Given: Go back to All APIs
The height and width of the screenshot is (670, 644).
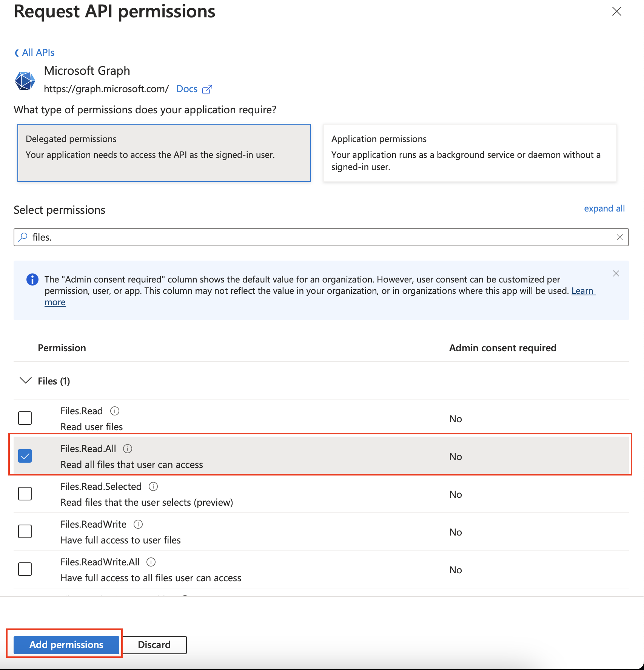Looking at the screenshot, I should pos(34,52).
